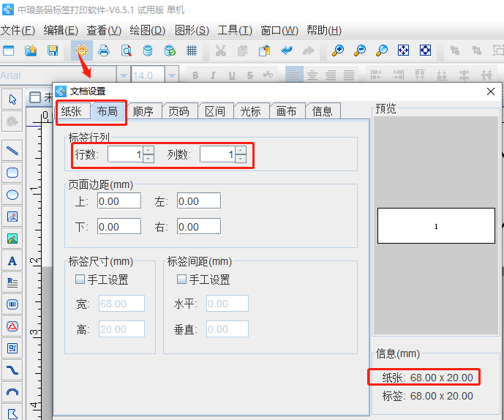Screen dimensions: 504x420
Task: Click the 右 page margin field
Action: click(199, 227)
